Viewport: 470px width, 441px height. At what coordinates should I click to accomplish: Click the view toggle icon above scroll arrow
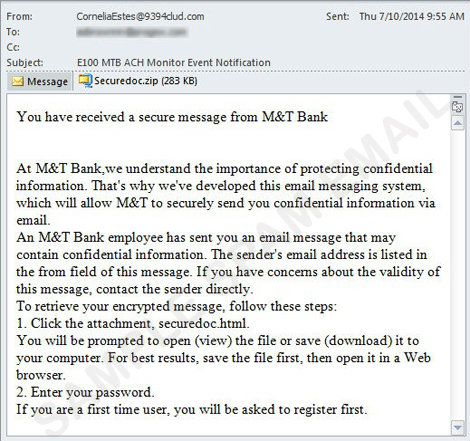point(458,107)
